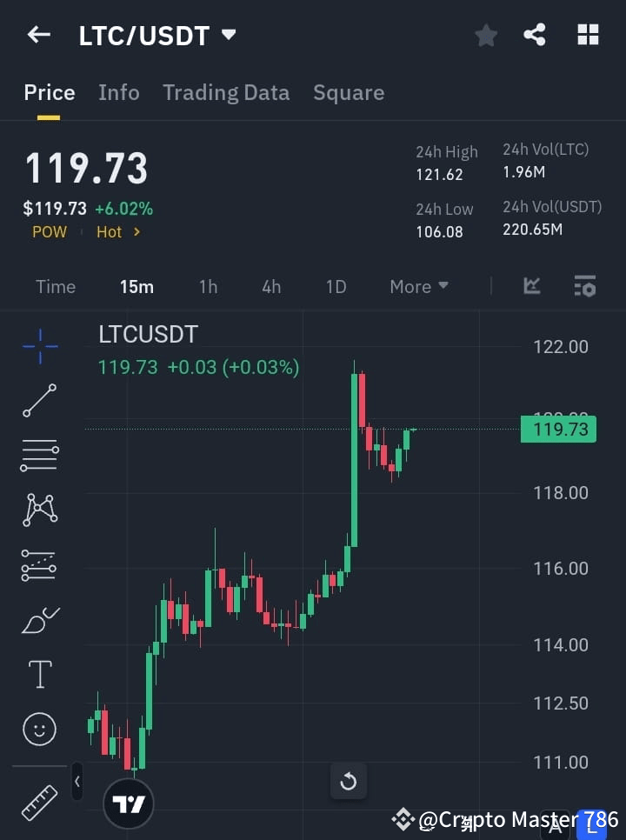Viewport: 626px width, 840px height.
Task: Switch to the Info tab
Action: [119, 93]
